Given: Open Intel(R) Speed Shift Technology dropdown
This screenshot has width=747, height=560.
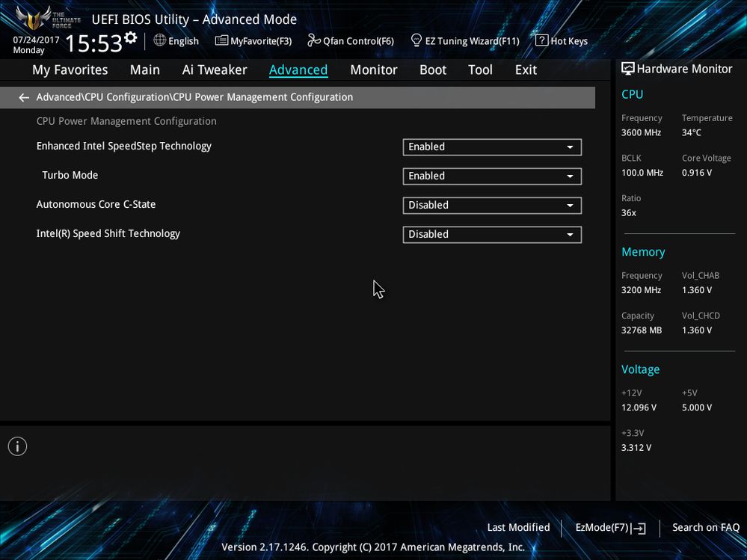Looking at the screenshot, I should [492, 234].
